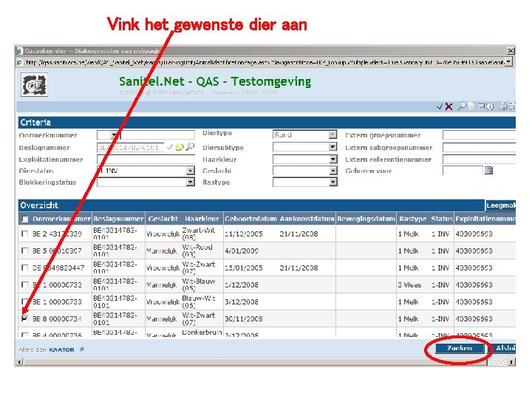Sort by Bewegingsdatum column header
The image size is (532, 399).
pyautogui.click(x=366, y=219)
